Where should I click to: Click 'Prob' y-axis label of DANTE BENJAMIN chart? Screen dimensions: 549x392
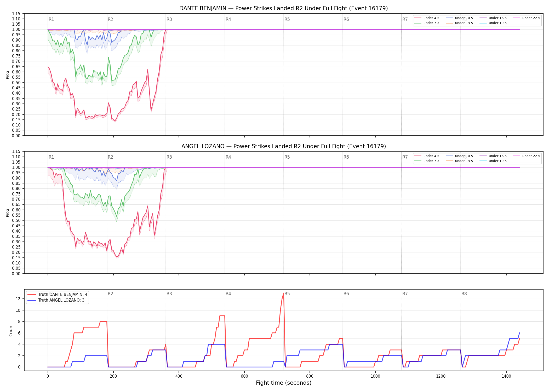point(8,75)
